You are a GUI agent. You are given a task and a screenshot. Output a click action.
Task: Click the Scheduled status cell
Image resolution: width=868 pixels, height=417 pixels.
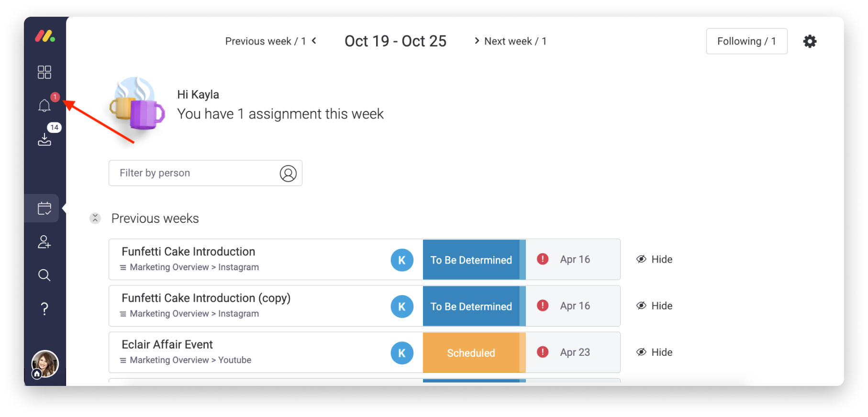click(x=471, y=352)
